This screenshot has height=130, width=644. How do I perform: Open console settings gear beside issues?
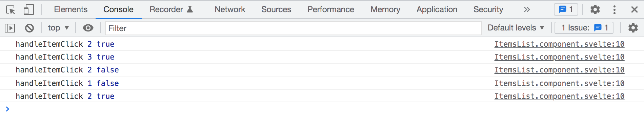pyautogui.click(x=633, y=28)
